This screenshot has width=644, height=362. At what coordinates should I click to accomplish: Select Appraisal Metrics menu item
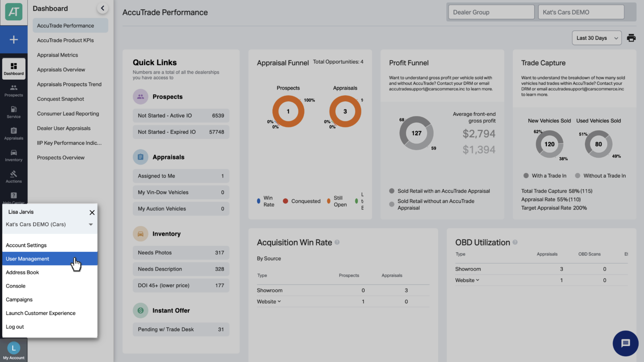click(70, 55)
